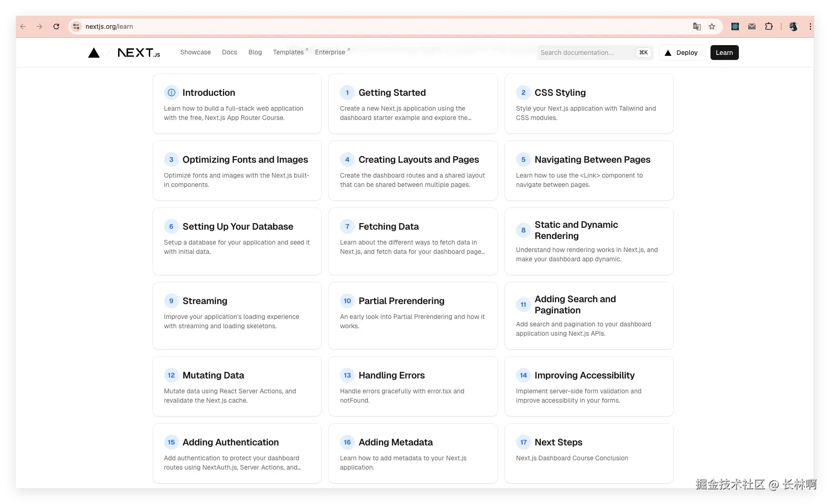The height and width of the screenshot is (504, 830).
Task: Open the Extensions puzzle icon
Action: tap(769, 27)
